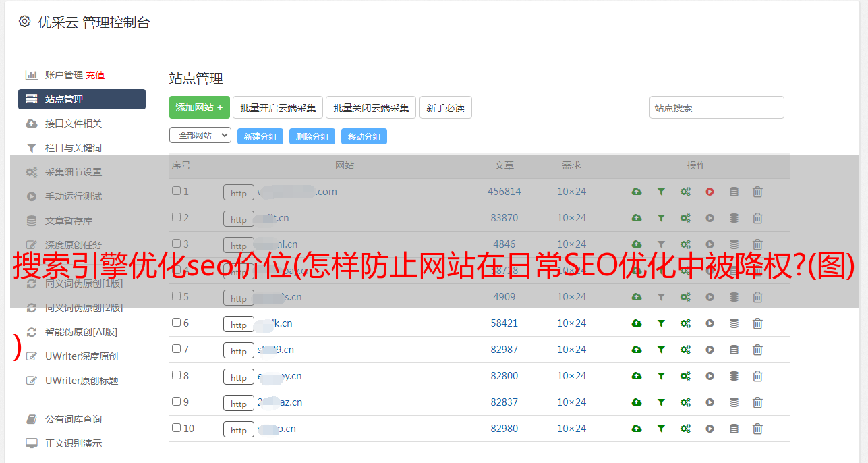
Task: Tick the checkbox for site row 1
Action: coord(176,191)
